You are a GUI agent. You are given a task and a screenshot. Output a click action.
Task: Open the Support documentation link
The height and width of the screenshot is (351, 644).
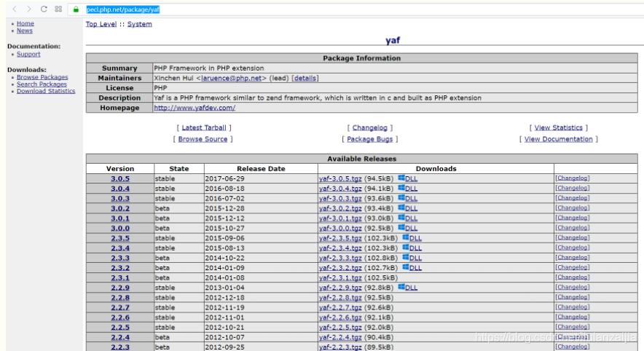(x=28, y=54)
